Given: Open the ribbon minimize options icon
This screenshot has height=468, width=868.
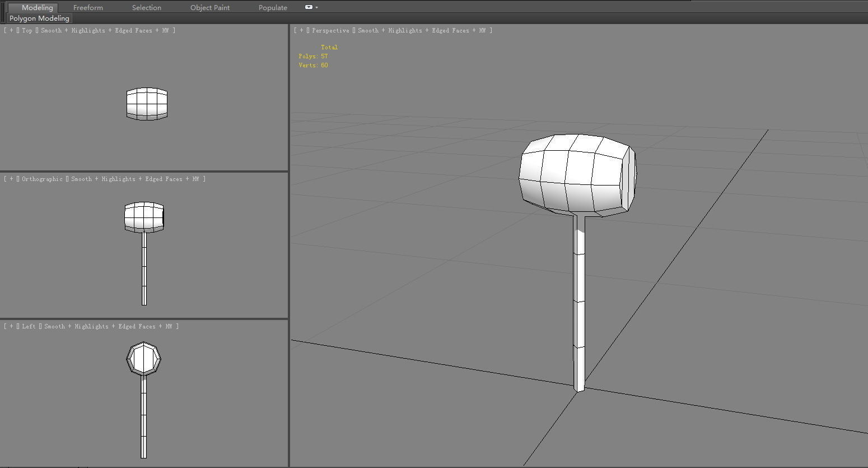Looking at the screenshot, I should pos(311,7).
